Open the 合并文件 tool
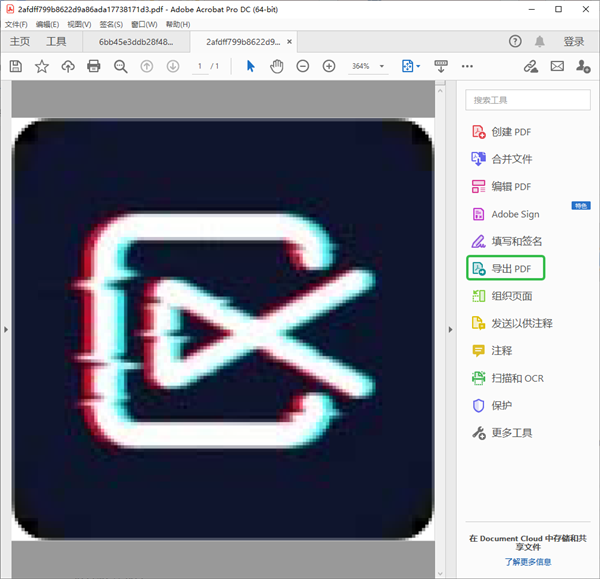The width and height of the screenshot is (600, 579). pos(502,159)
